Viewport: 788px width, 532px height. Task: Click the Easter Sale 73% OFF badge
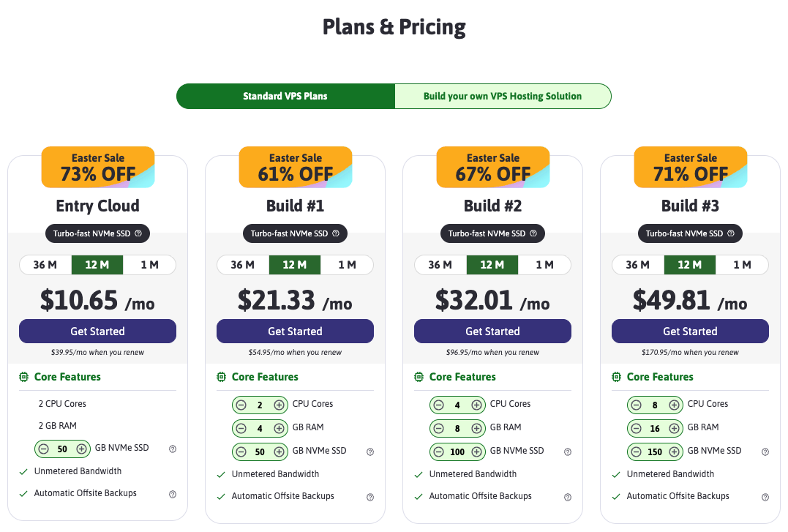[x=97, y=167]
